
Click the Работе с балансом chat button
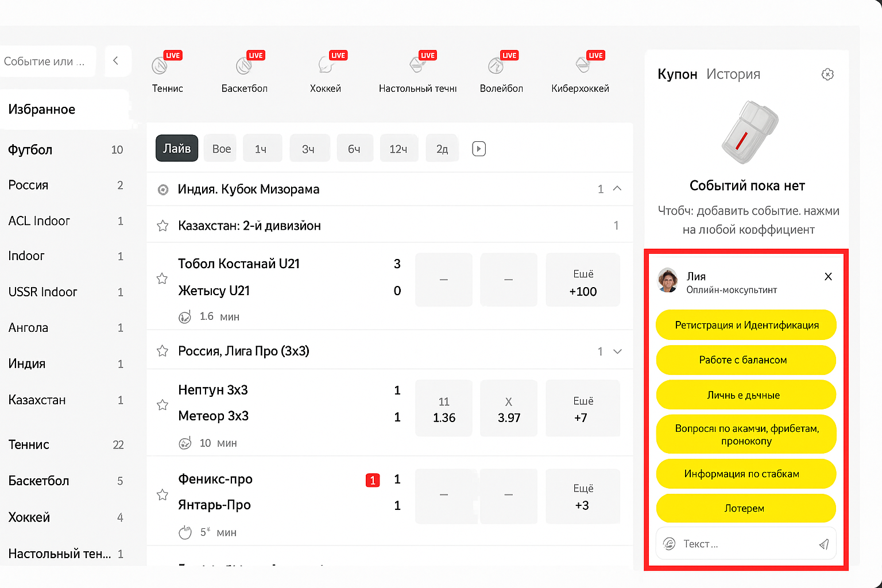click(x=745, y=360)
